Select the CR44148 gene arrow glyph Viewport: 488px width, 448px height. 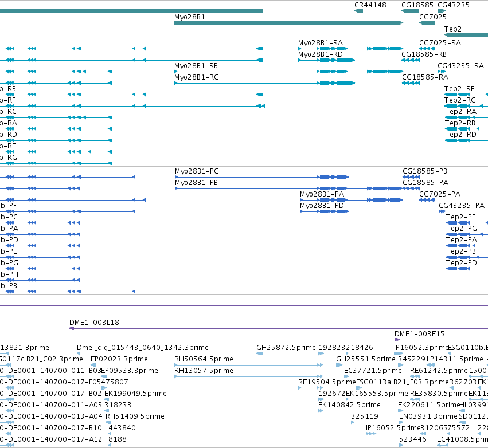[358, 11]
